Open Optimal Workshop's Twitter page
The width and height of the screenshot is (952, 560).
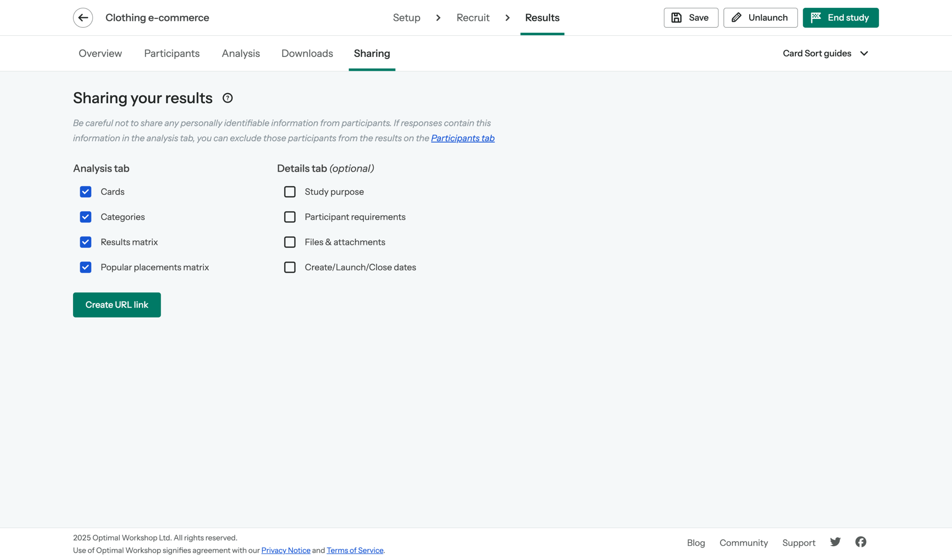point(835,542)
